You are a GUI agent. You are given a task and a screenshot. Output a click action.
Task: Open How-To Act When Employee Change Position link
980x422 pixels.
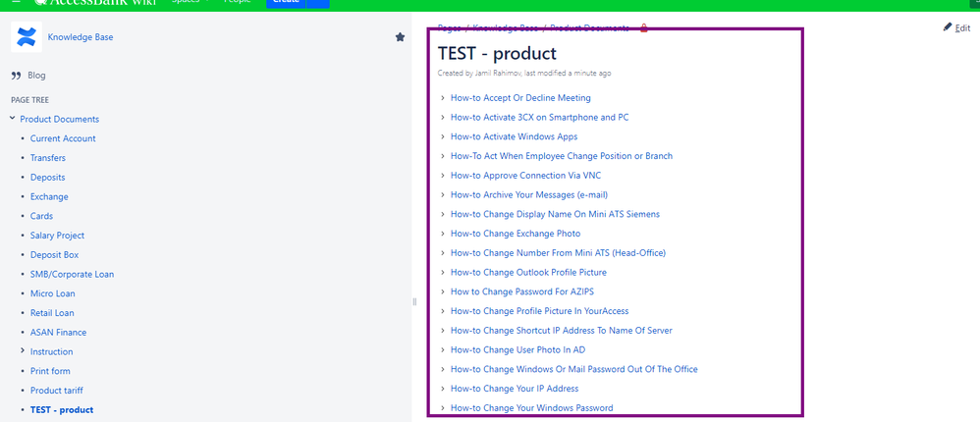tap(562, 156)
